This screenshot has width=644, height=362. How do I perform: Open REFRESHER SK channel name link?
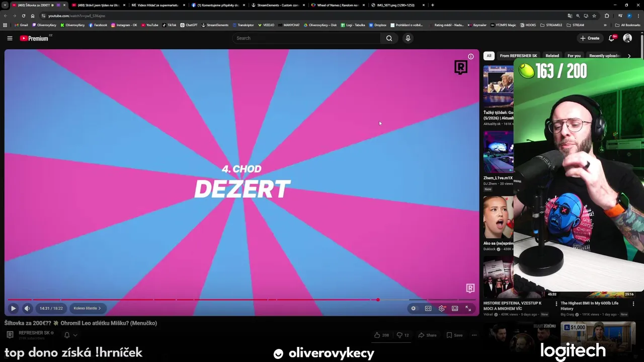pos(34,333)
